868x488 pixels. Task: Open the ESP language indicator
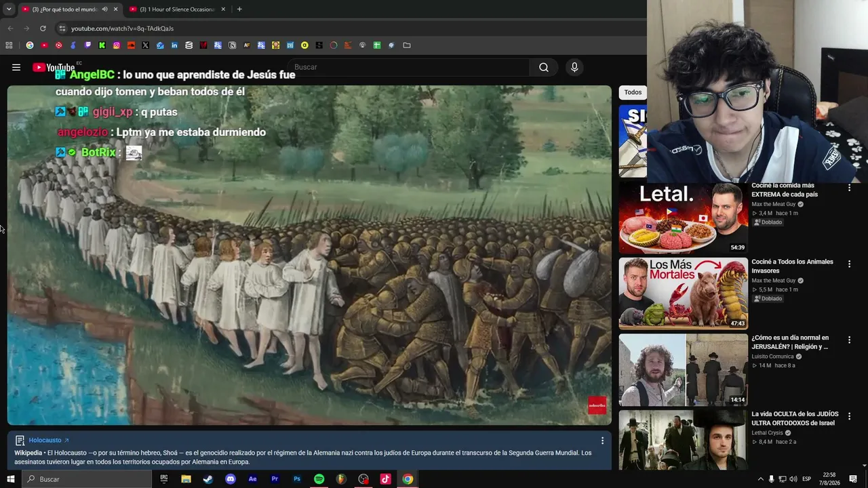pos(806,479)
